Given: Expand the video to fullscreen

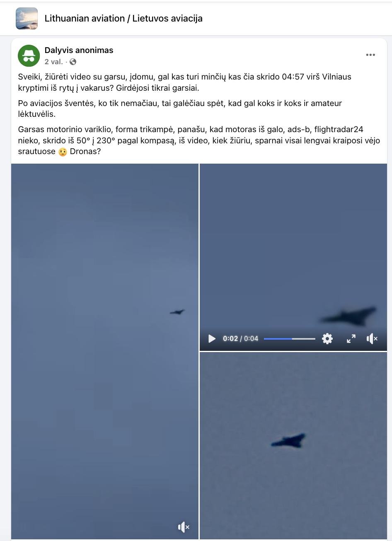Looking at the screenshot, I should [x=351, y=338].
